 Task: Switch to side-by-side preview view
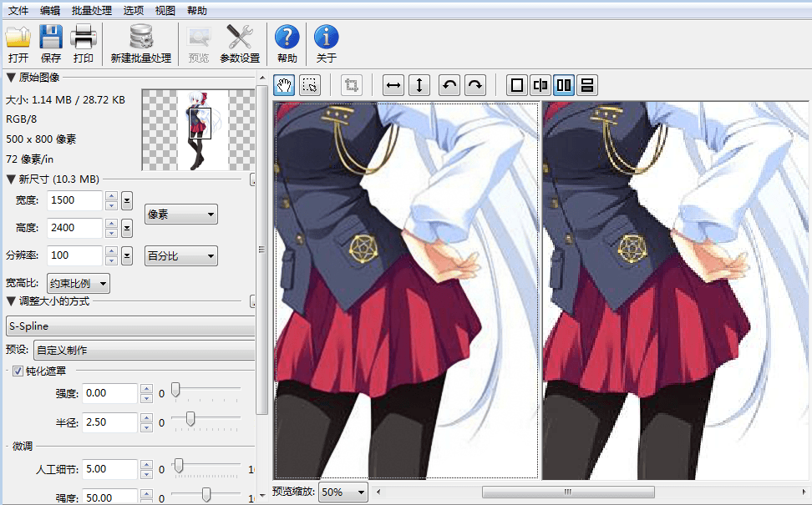pos(563,85)
